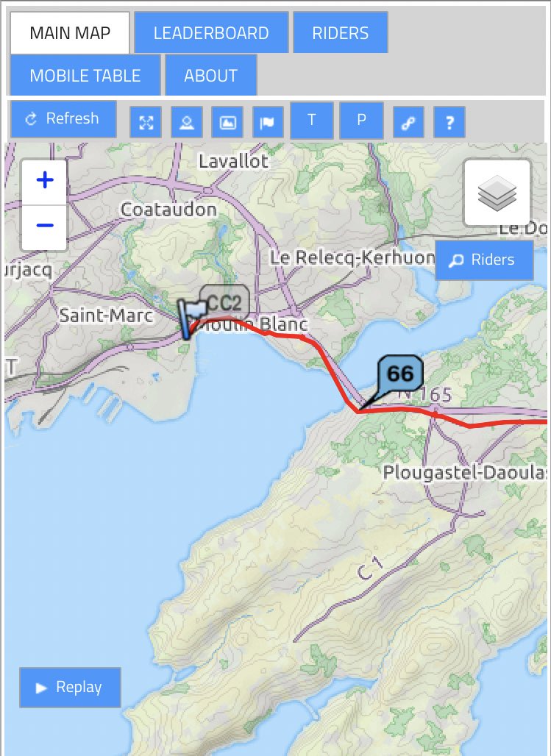The image size is (551, 756).
Task: Click the Refresh button
Action: pos(63,119)
